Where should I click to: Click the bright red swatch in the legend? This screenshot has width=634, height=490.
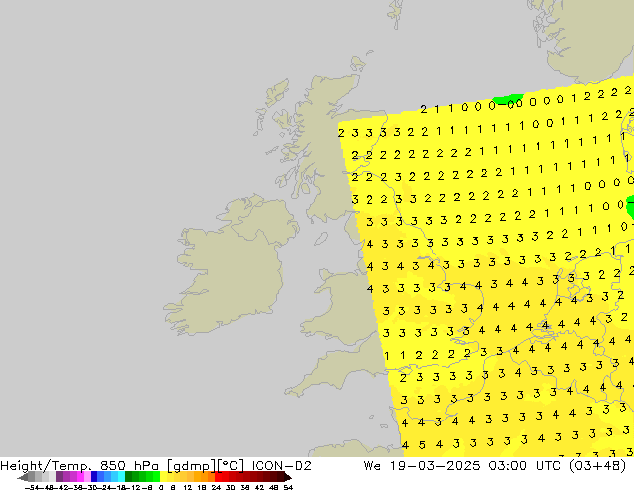click(x=218, y=477)
